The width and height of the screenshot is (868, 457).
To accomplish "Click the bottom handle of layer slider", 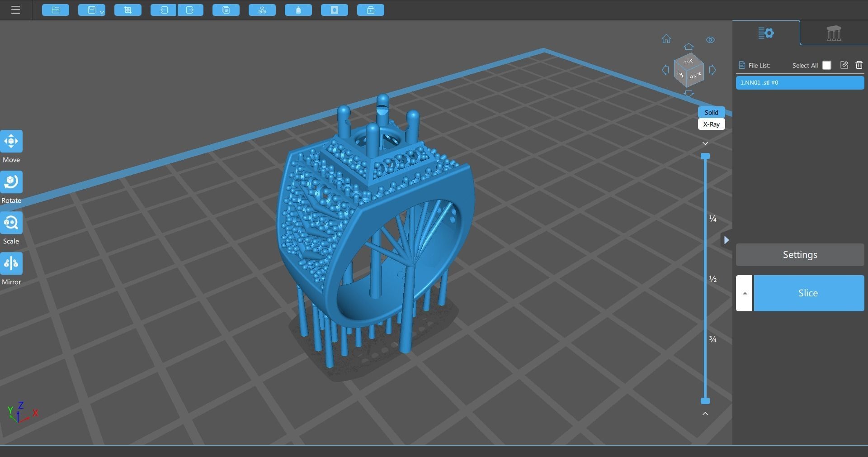I will (705, 401).
